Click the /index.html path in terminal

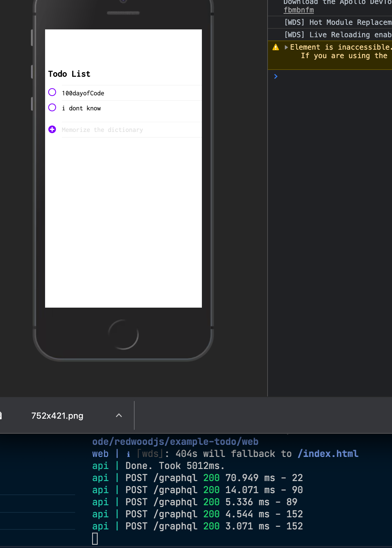(328, 454)
